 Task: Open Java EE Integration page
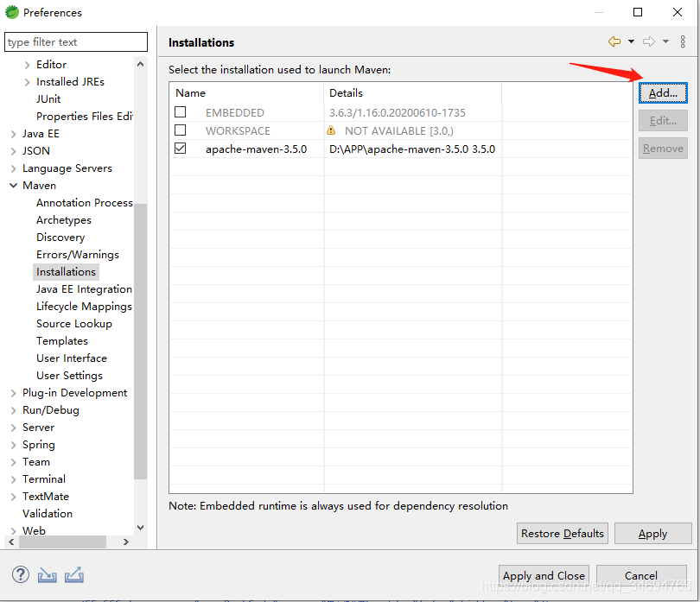(x=84, y=289)
